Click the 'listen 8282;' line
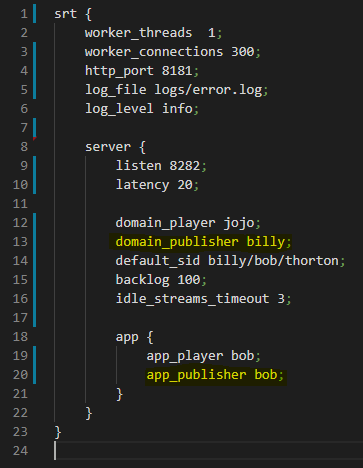This screenshot has width=363, height=468. (161, 166)
